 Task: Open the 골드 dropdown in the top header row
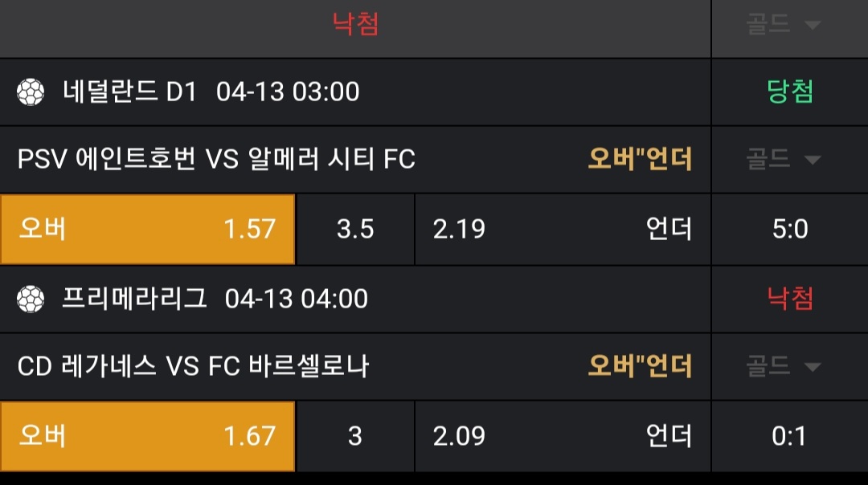[789, 25]
